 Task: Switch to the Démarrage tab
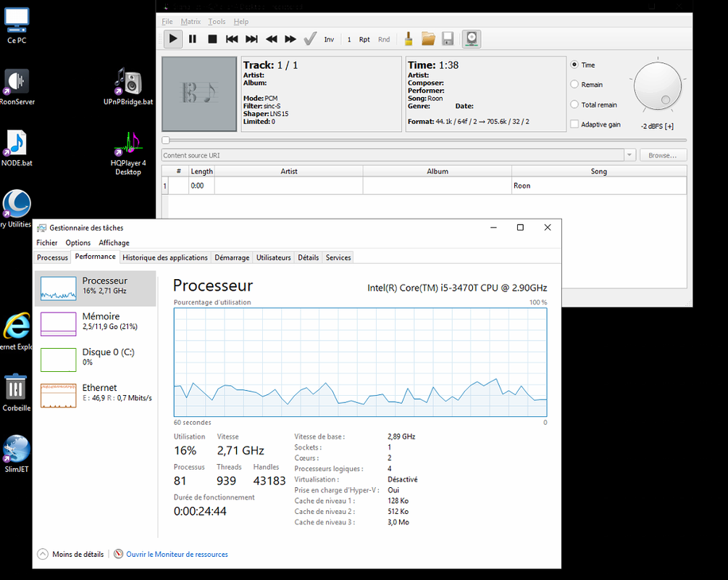[232, 257]
